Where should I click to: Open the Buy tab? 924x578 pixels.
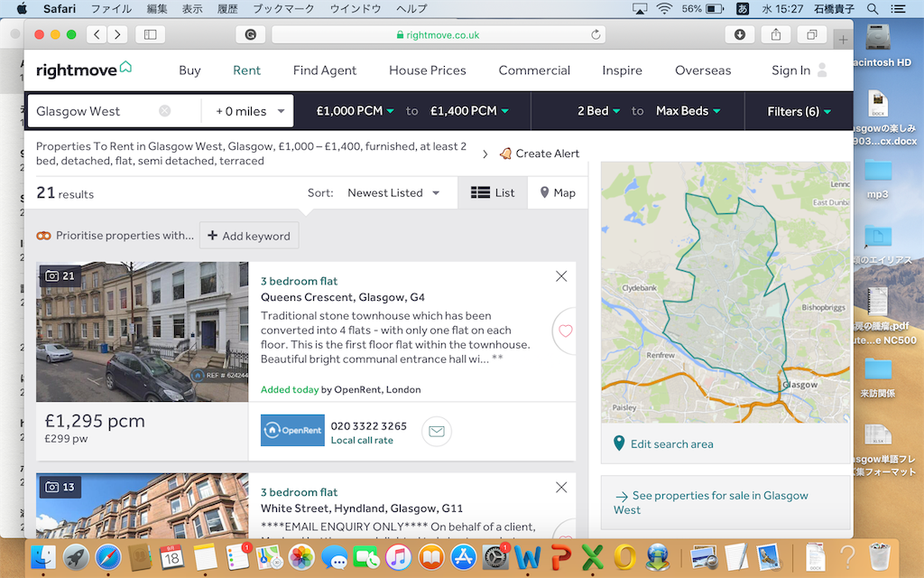(x=189, y=70)
